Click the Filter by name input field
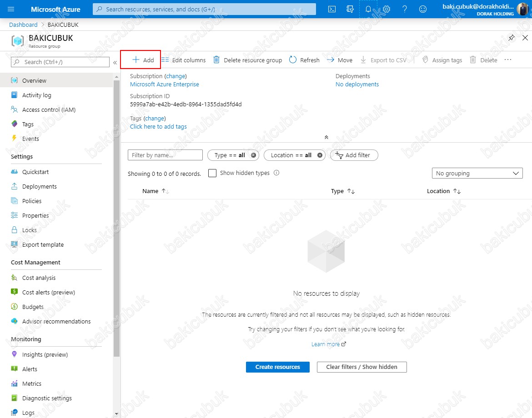This screenshot has height=418, width=532. click(165, 155)
